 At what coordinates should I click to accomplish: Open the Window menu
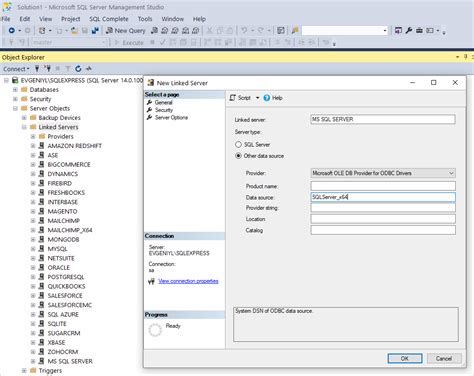click(x=173, y=19)
